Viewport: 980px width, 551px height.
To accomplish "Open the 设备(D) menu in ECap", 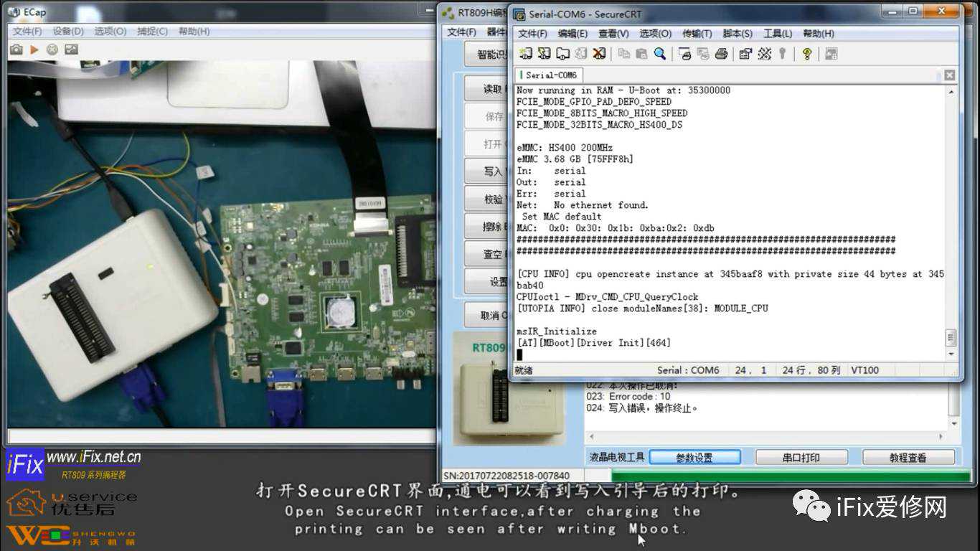I will tap(68, 32).
